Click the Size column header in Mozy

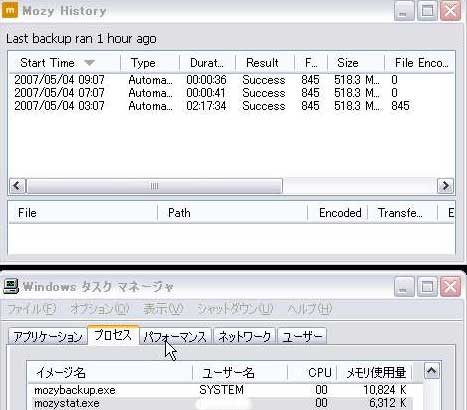pos(356,63)
